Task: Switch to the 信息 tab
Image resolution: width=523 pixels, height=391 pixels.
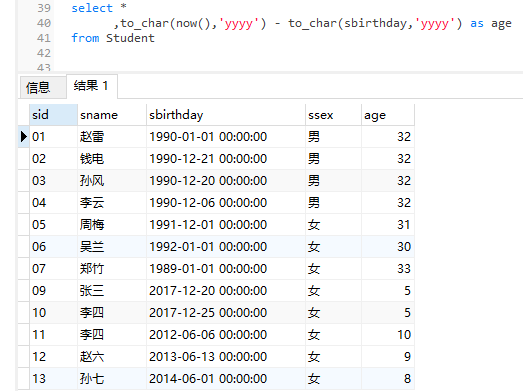Action: click(43, 87)
